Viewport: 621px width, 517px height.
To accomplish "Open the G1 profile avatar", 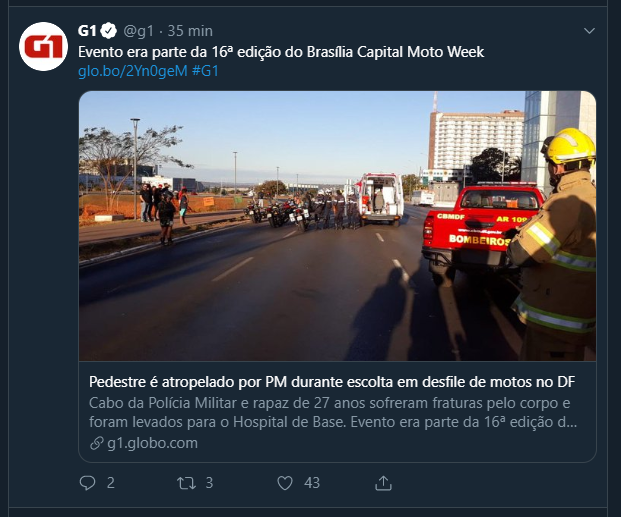I will [x=44, y=47].
